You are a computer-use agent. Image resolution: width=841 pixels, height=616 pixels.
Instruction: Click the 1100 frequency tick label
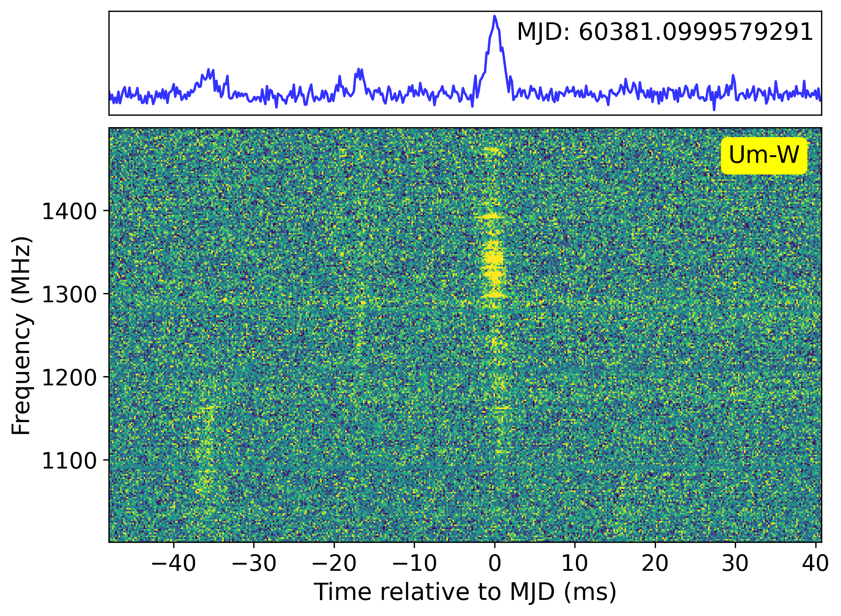(69, 461)
